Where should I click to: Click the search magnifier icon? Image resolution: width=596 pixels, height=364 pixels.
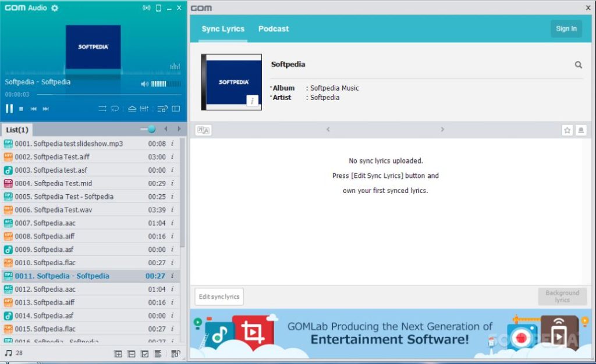[578, 65]
